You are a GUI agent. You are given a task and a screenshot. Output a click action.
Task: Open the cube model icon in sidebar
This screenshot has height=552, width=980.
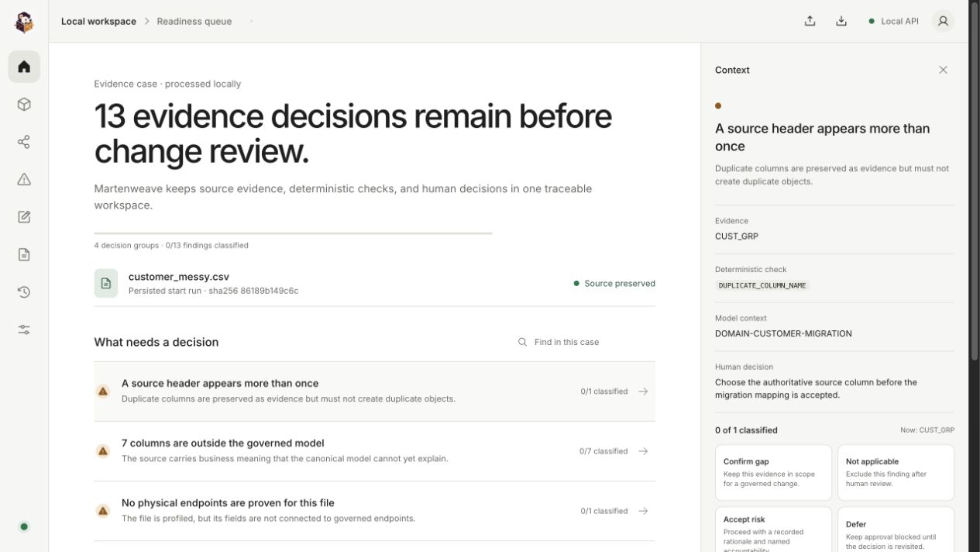24,105
